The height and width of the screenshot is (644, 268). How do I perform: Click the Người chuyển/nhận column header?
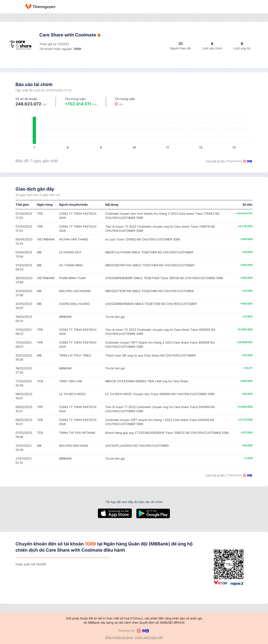pos(73,205)
